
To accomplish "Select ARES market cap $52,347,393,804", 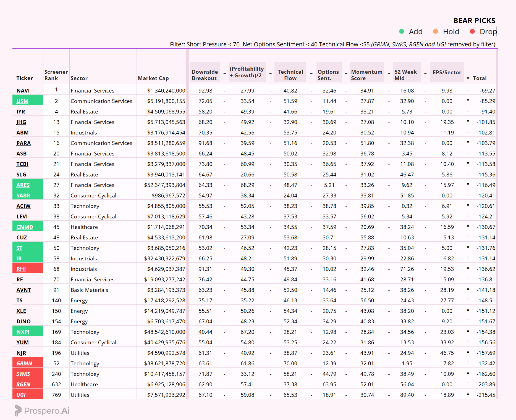I will click(164, 185).
